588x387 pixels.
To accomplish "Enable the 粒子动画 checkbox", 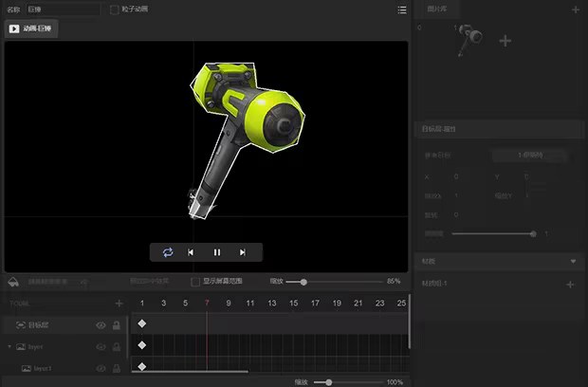I will [115, 9].
